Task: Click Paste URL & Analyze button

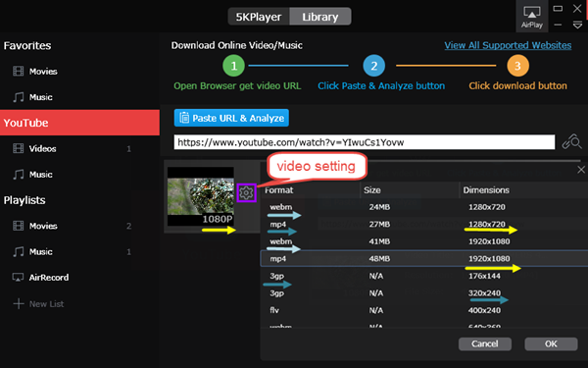Action: coord(231,118)
